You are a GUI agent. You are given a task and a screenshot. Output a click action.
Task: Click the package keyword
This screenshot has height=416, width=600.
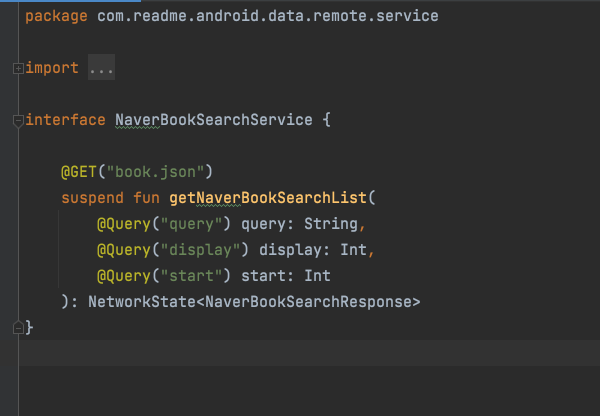[x=56, y=16]
